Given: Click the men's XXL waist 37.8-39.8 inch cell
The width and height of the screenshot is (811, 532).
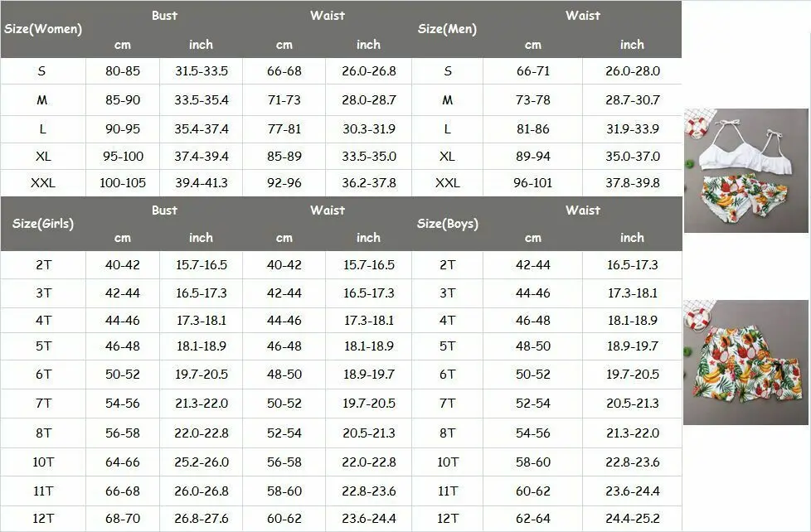Looking at the screenshot, I should [x=633, y=183].
